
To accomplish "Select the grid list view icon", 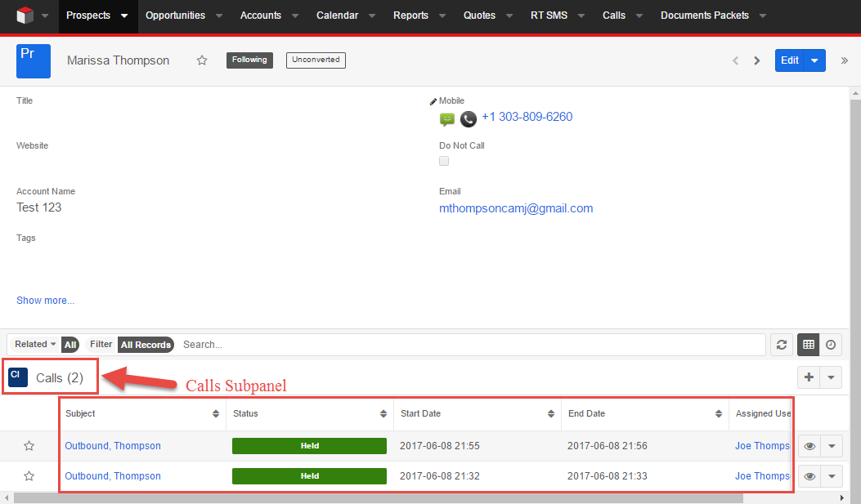I will pos(809,345).
